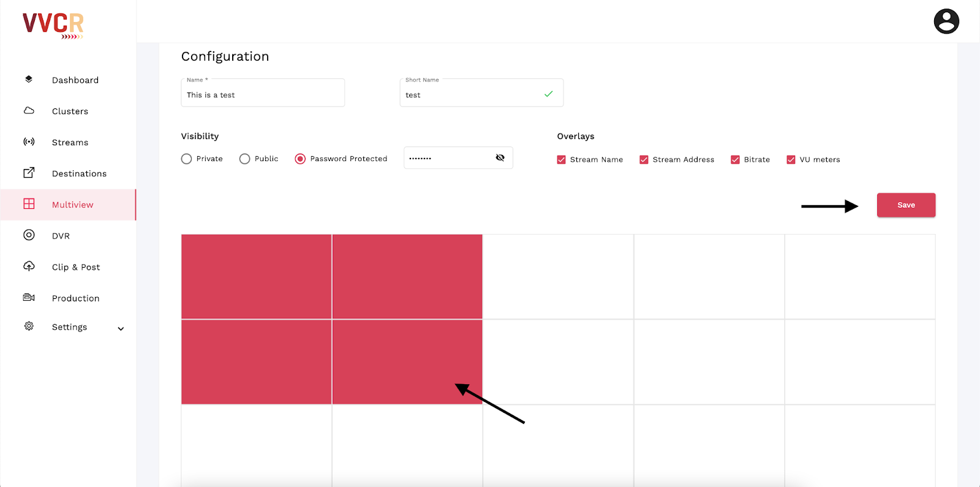Select the third cell in second grid row
This screenshot has width=980, height=487.
[x=558, y=362]
